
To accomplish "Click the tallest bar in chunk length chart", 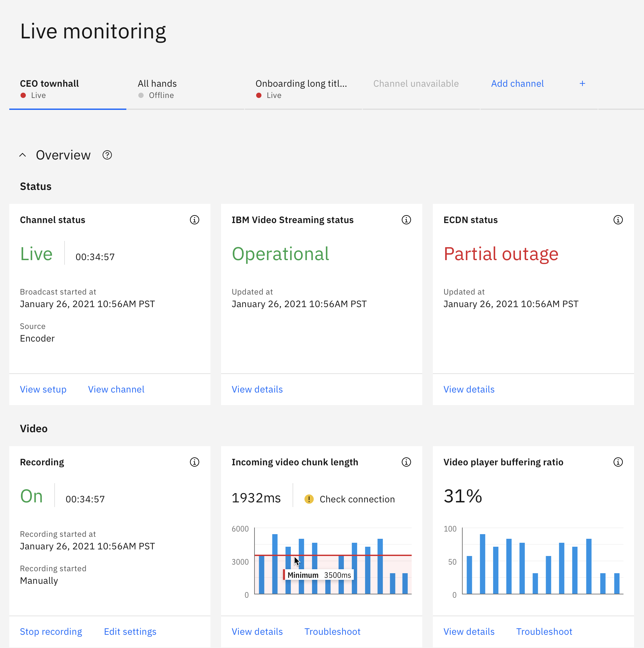I will [x=275, y=564].
